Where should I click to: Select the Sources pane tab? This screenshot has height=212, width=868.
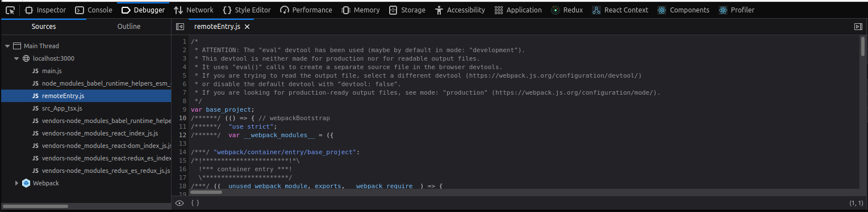pyautogui.click(x=44, y=27)
